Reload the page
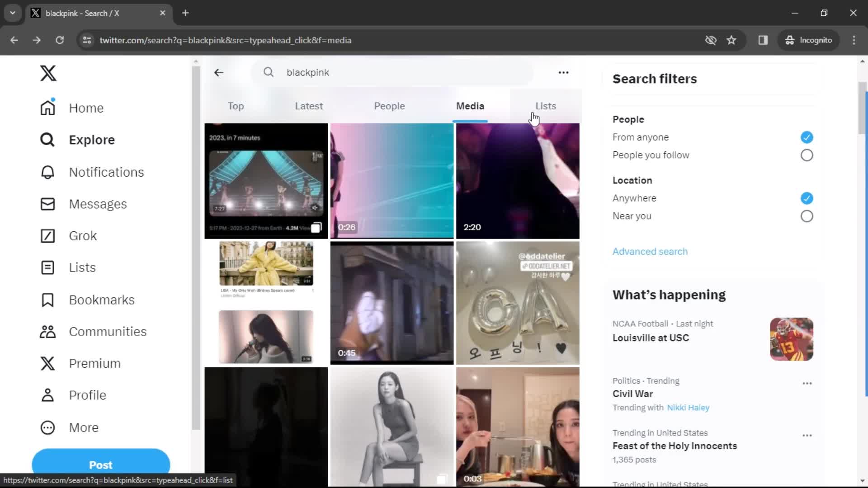The width and height of the screenshot is (868, 488). 59,40
